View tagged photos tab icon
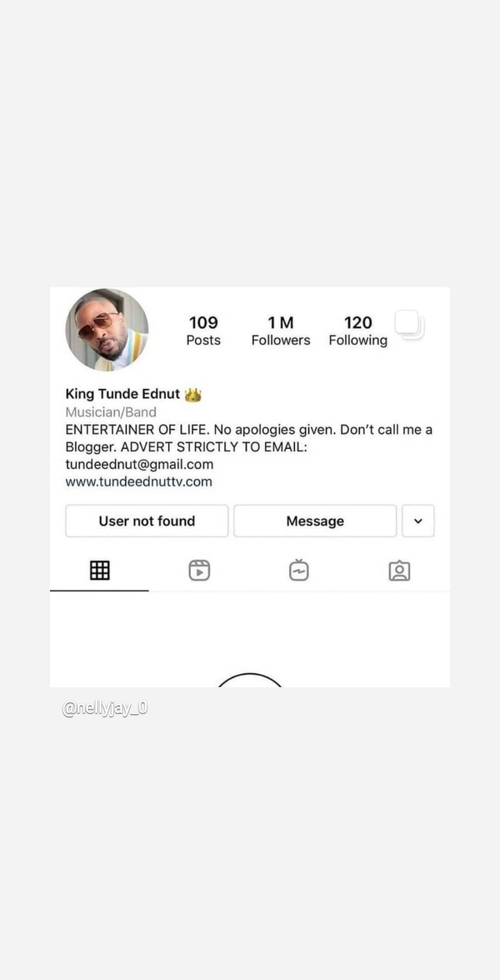The image size is (500, 980). pos(399,571)
